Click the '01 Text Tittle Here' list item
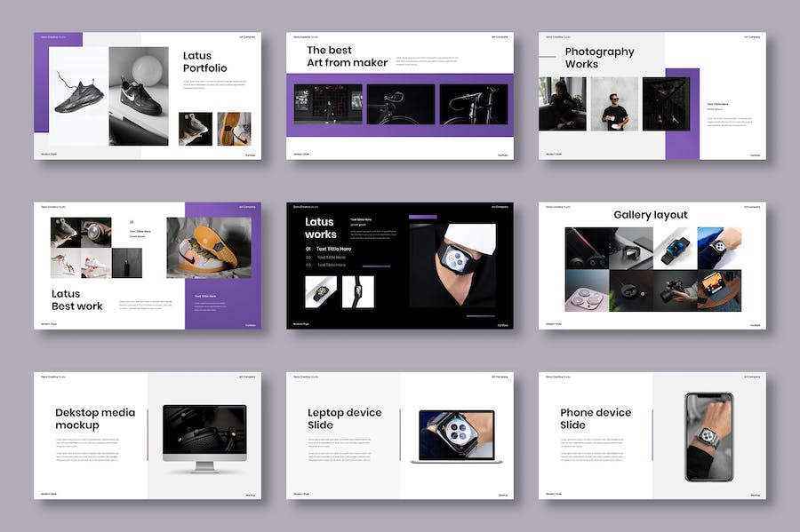This screenshot has width=800, height=532. (328, 249)
